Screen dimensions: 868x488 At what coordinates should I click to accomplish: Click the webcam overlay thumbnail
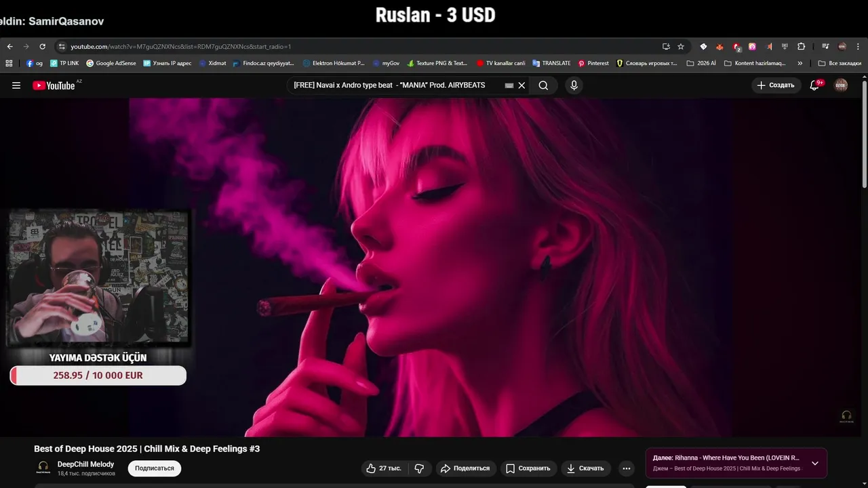[98, 277]
